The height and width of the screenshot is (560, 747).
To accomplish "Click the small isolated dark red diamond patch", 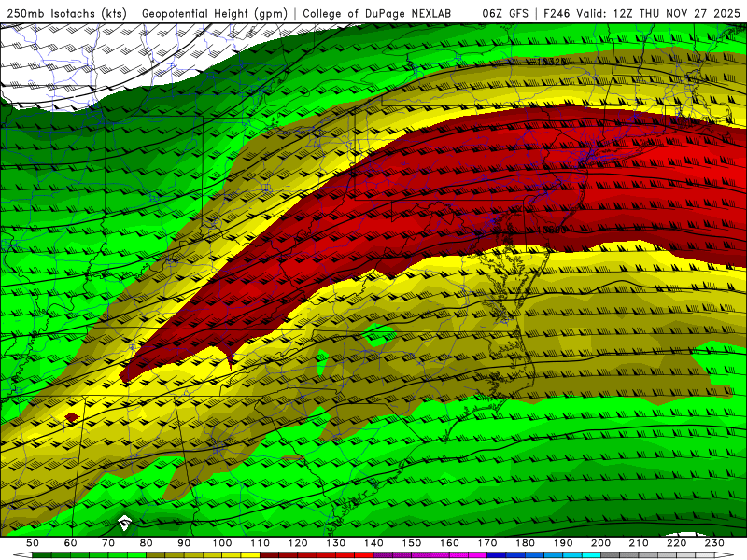I will pyautogui.click(x=72, y=417).
